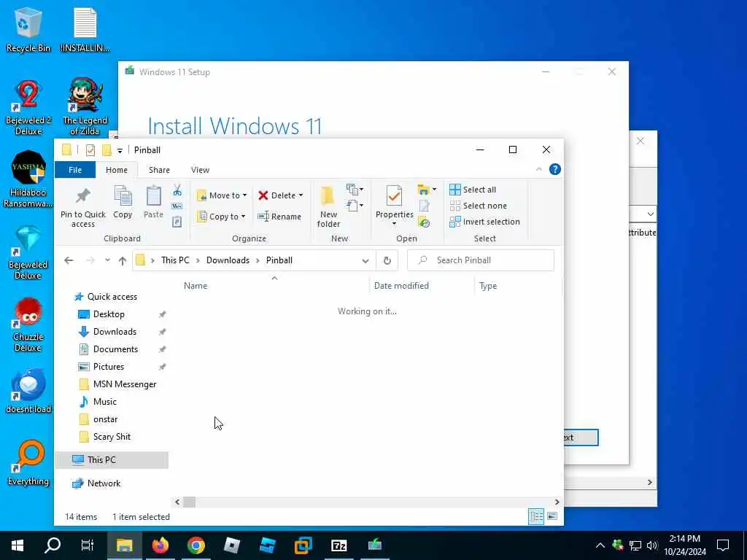The height and width of the screenshot is (560, 747).
Task: Expand the Open button dropdown arrow
Action: (434, 190)
